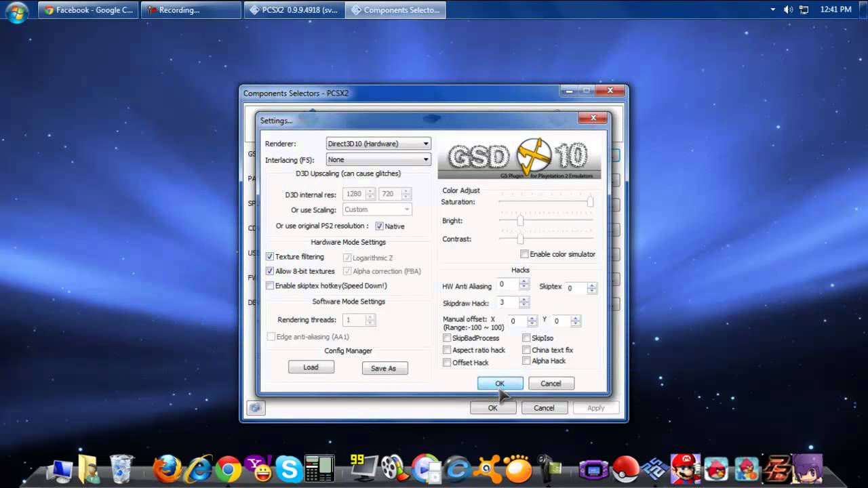Image resolution: width=868 pixels, height=488 pixels.
Task: Open Yahoo Messenger from the dock
Action: click(x=259, y=469)
